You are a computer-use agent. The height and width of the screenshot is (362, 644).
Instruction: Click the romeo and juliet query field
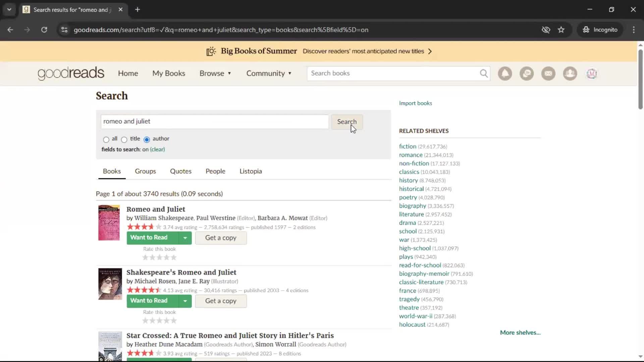(x=215, y=122)
